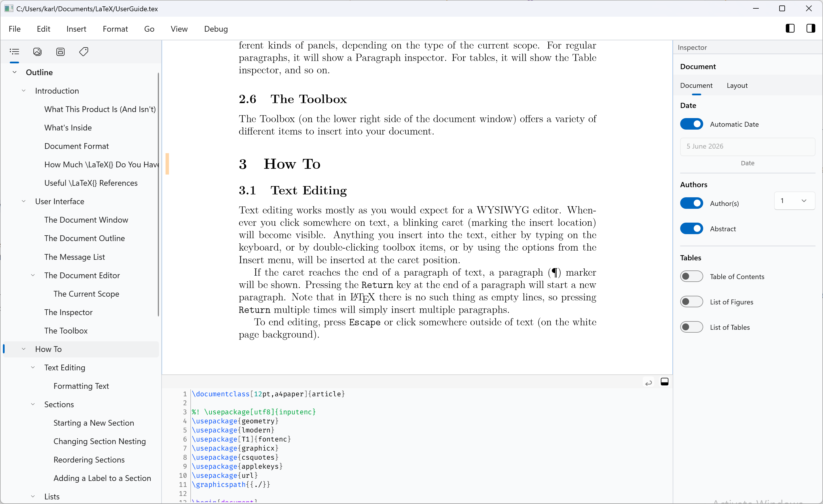Collapse the Sections chevron in outline
This screenshot has height=504, width=823.
click(33, 404)
